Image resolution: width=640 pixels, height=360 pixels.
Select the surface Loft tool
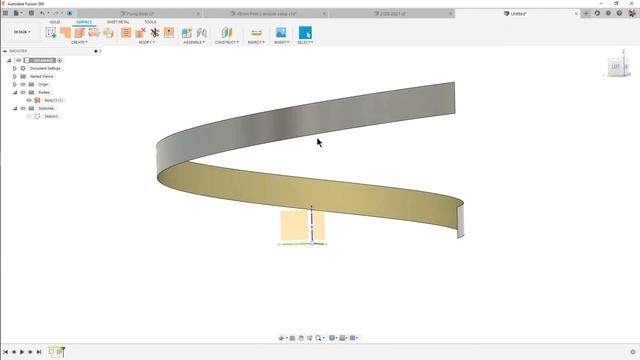[108, 33]
